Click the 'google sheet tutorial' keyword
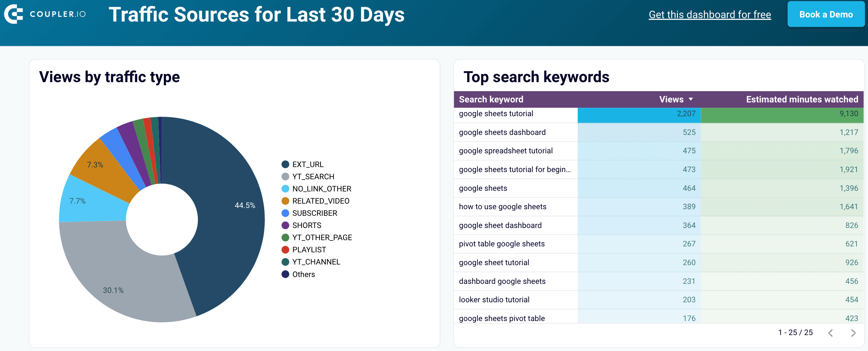868x351 pixels. (494, 263)
